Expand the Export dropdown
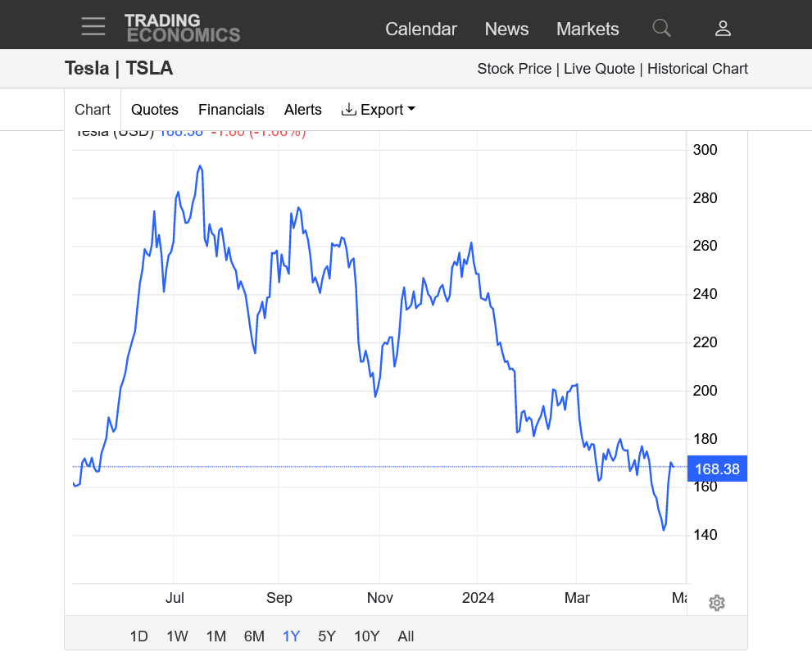 coord(379,110)
